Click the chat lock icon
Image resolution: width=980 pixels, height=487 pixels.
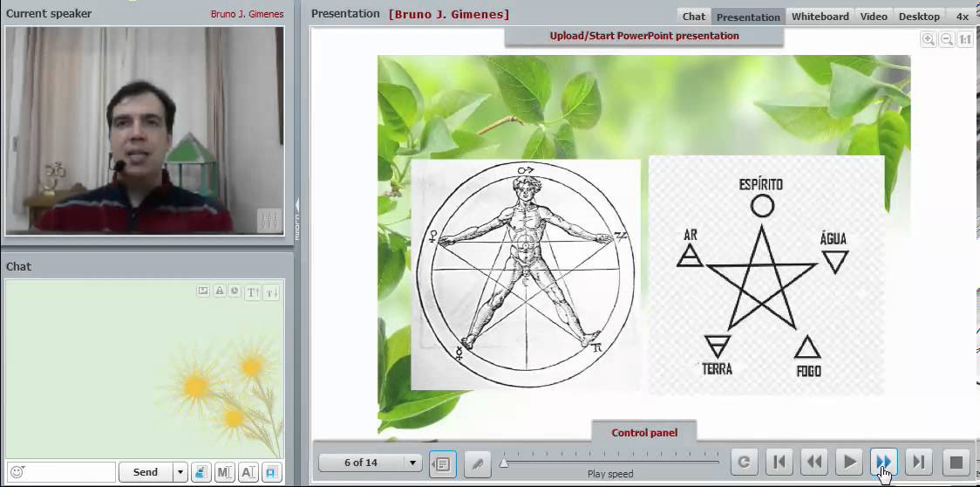pyautogui.click(x=220, y=292)
